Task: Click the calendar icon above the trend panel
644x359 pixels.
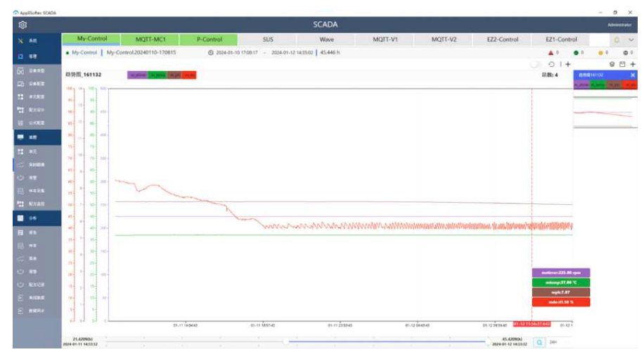Action: pos(622,64)
